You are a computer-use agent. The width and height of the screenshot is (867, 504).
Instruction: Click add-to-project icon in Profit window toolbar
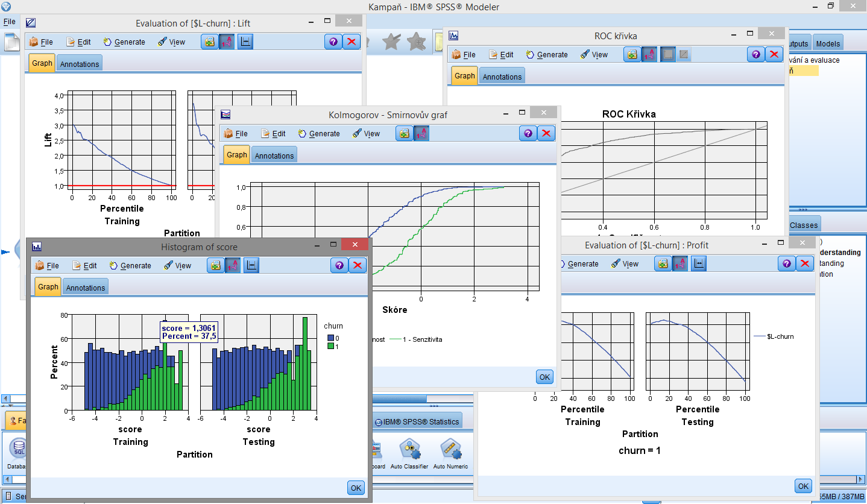pos(663,263)
